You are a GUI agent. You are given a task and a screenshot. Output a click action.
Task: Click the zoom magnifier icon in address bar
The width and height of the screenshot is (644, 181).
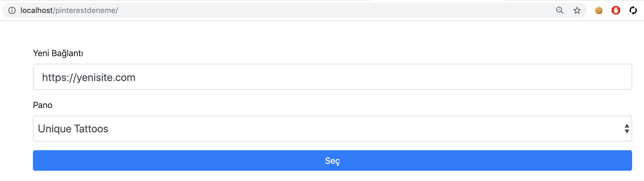[560, 11]
